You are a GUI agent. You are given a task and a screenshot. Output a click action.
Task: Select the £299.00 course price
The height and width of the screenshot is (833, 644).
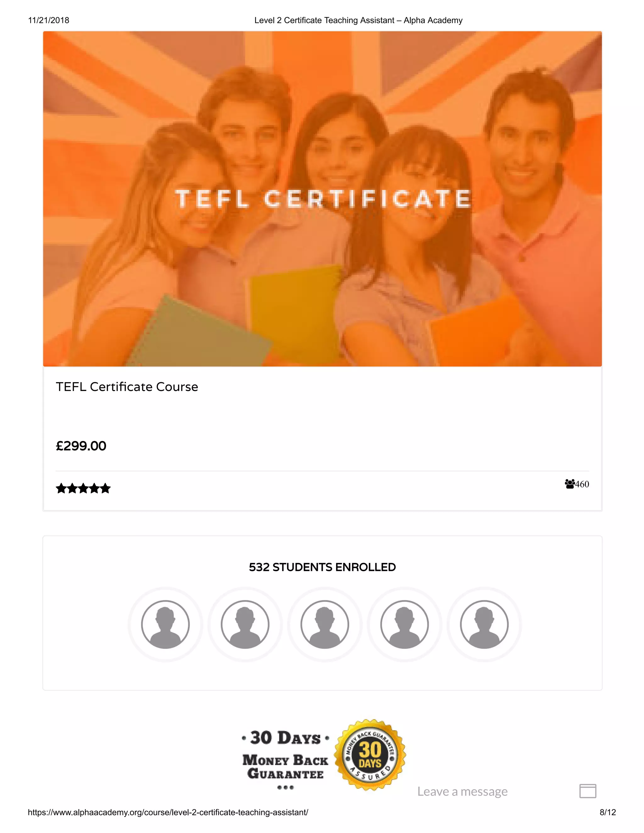point(81,446)
